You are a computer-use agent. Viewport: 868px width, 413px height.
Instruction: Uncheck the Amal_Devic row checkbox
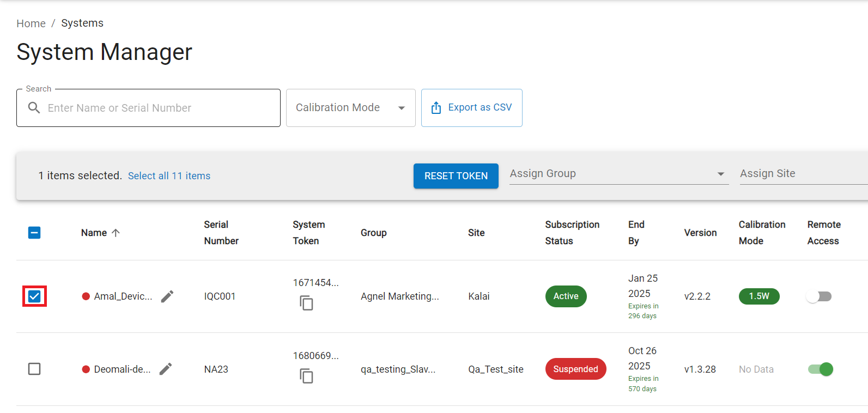(34, 296)
